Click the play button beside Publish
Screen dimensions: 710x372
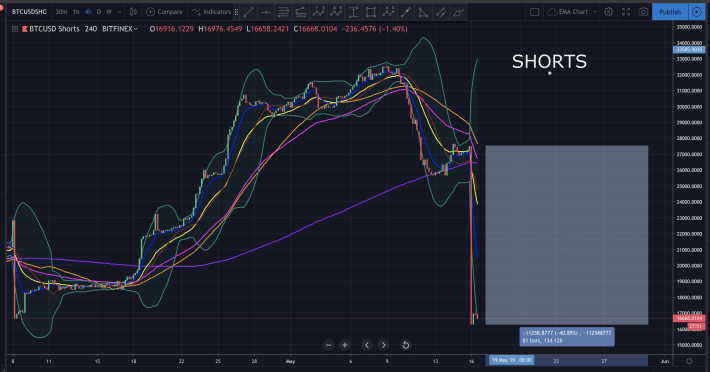click(x=696, y=12)
